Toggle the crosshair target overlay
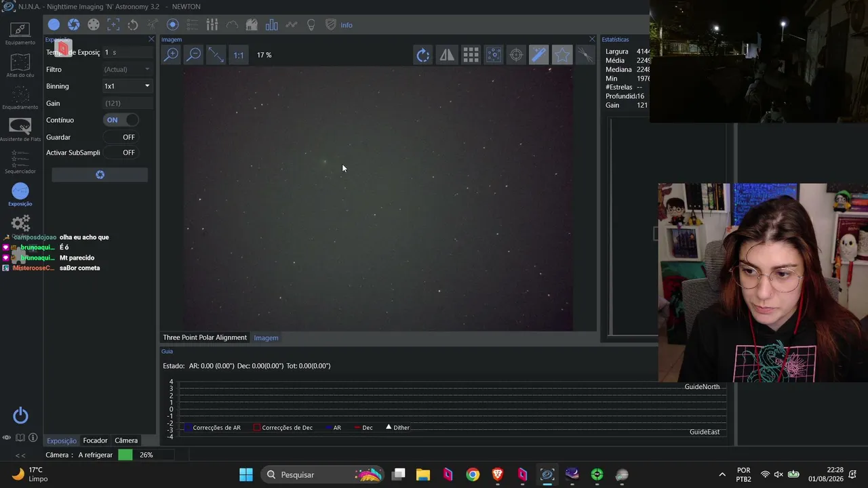The image size is (868, 488). (516, 55)
